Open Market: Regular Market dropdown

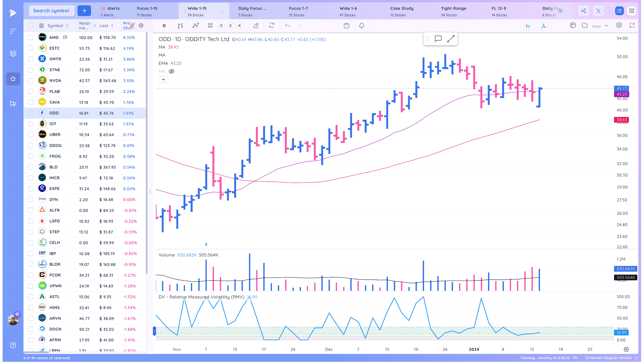coord(612,358)
